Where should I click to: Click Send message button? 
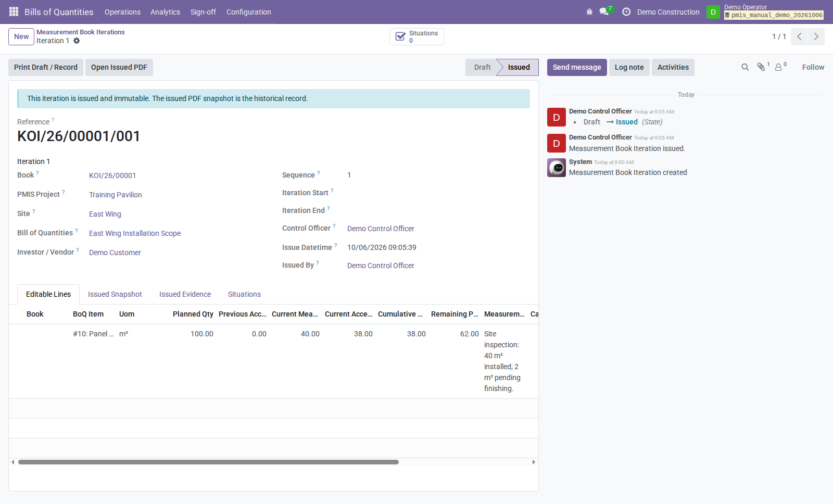click(577, 67)
